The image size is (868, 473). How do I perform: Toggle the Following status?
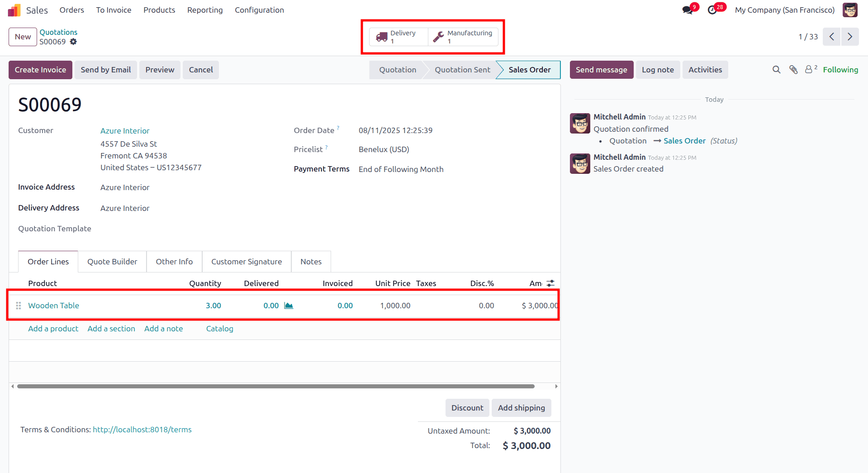pos(840,70)
